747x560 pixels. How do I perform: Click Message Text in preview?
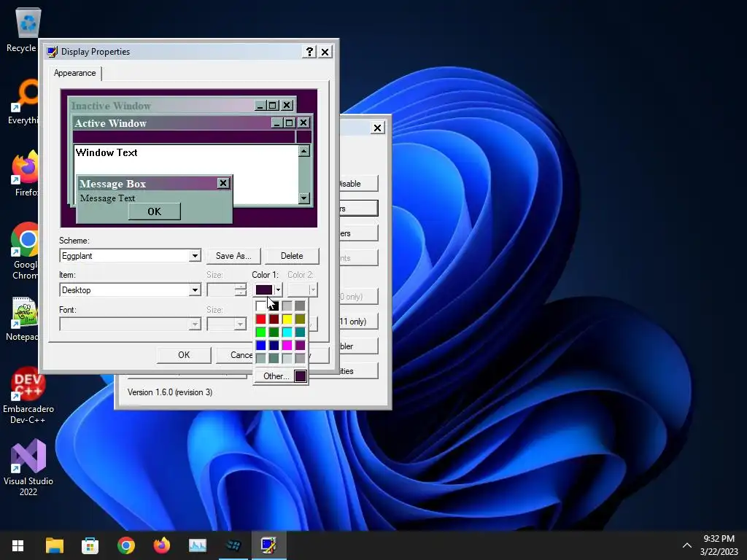[107, 198]
